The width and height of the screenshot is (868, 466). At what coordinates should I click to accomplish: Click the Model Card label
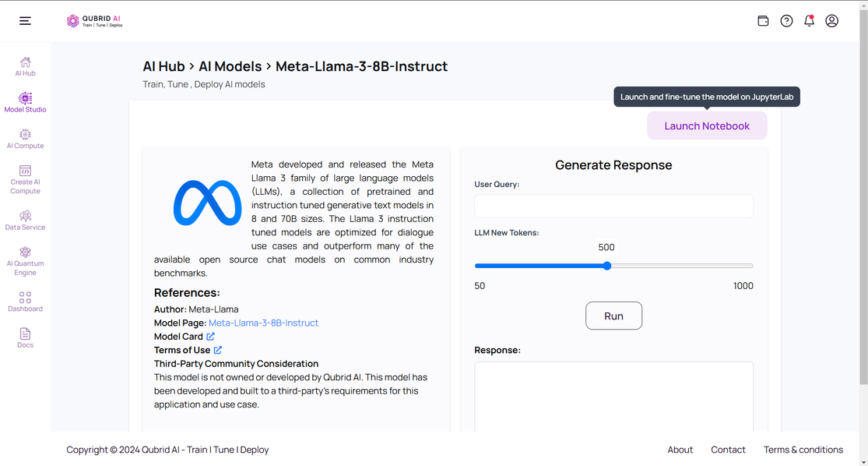click(x=178, y=337)
